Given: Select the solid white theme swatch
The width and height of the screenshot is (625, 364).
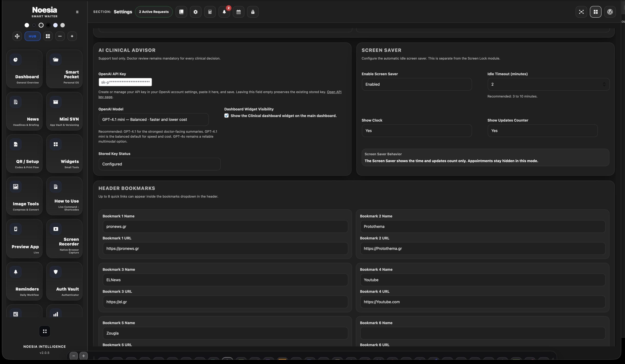Looking at the screenshot, I should click(27, 25).
